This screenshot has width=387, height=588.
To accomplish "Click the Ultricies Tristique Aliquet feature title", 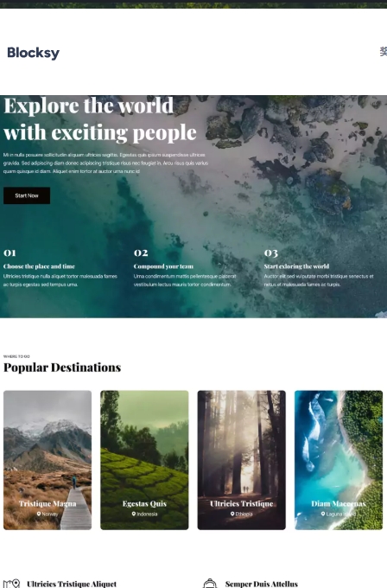I will tap(72, 584).
